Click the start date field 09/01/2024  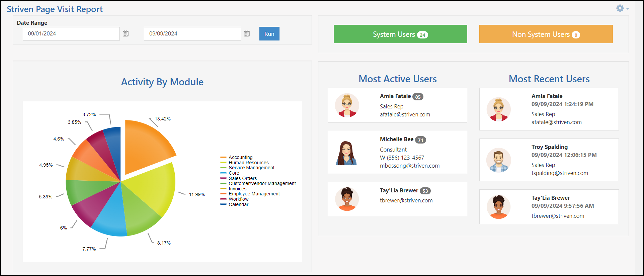pyautogui.click(x=71, y=34)
